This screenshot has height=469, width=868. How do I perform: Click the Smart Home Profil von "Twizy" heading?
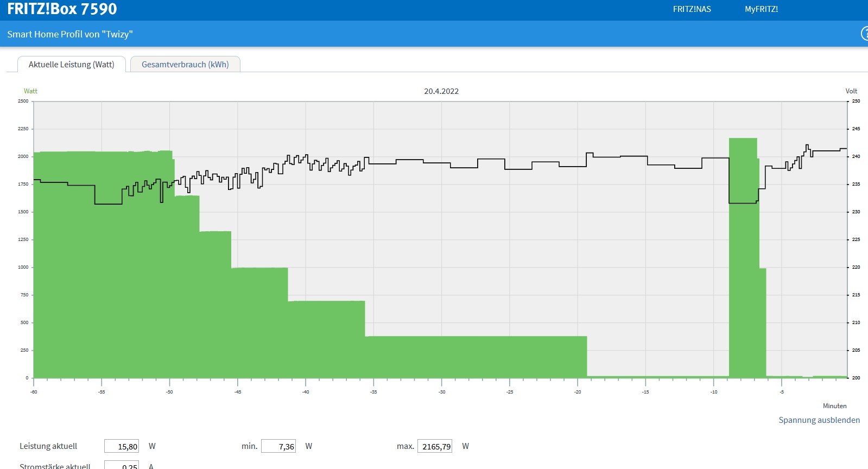pyautogui.click(x=70, y=34)
